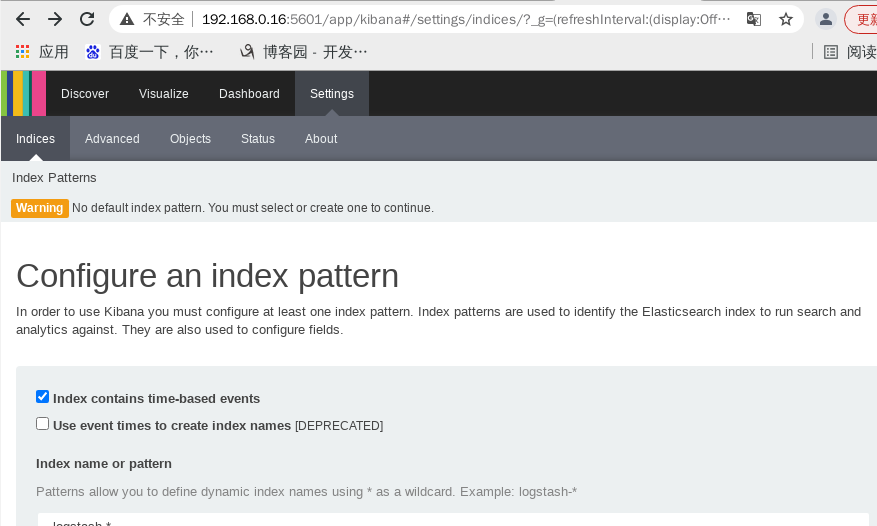Bookmark this page with star icon

tap(786, 20)
